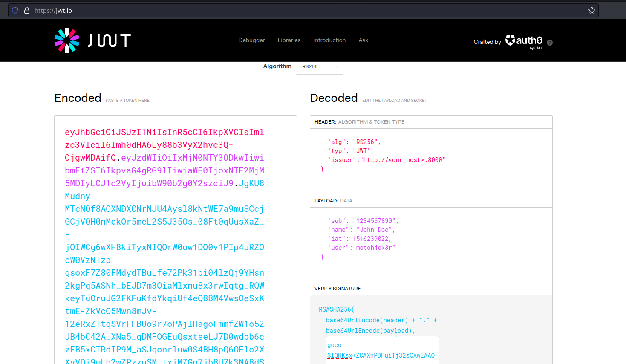Click the "iat": 1516239022 line
This screenshot has height=364, width=626.
click(360, 239)
